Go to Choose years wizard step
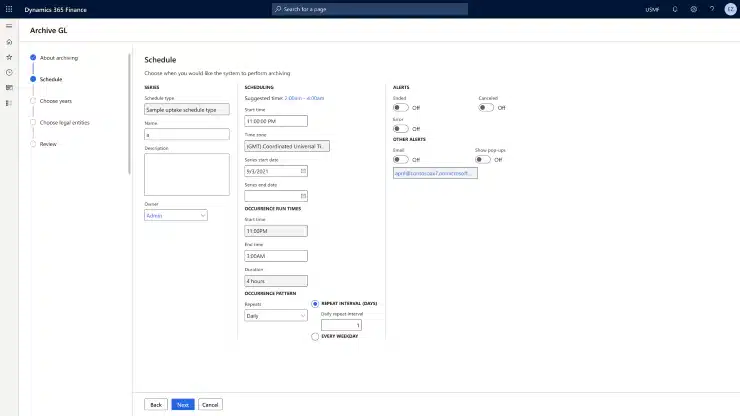 coord(55,100)
